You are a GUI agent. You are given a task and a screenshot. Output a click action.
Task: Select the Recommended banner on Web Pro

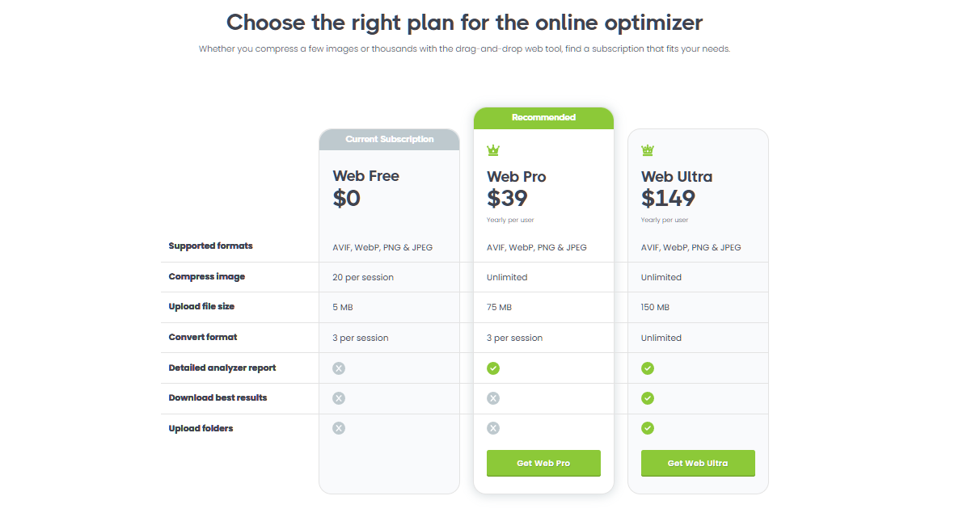(543, 118)
